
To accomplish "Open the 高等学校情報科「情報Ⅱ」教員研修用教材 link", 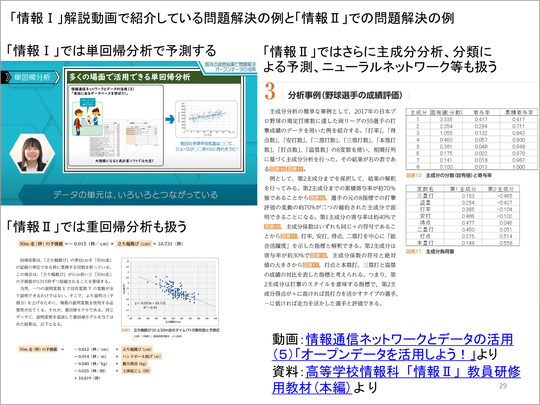I will 396,380.
